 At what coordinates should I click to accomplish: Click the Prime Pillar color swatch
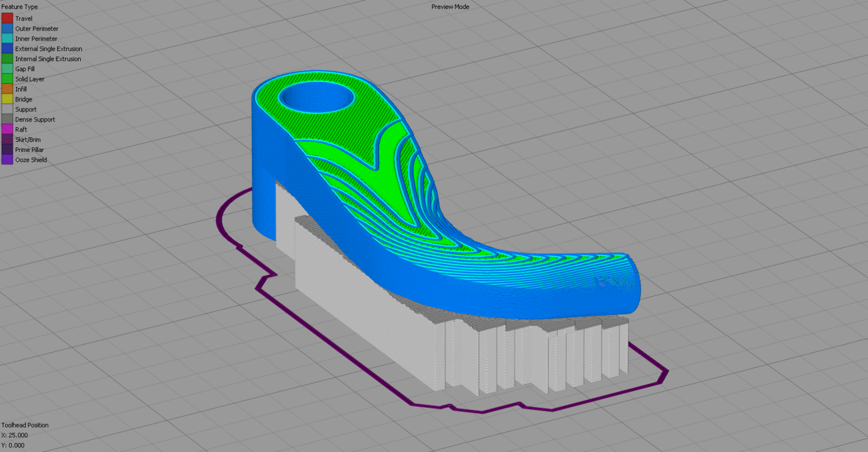[7, 150]
